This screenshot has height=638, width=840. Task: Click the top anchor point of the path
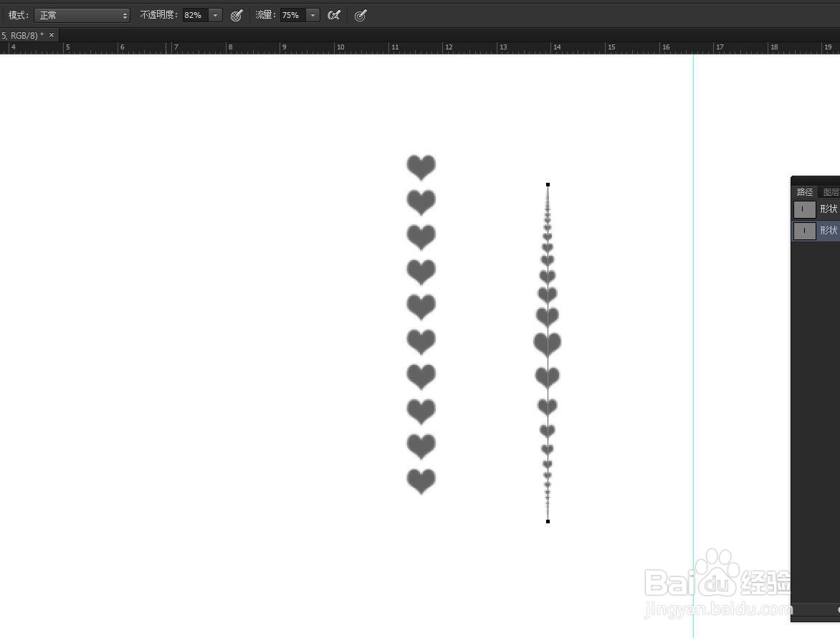point(548,184)
